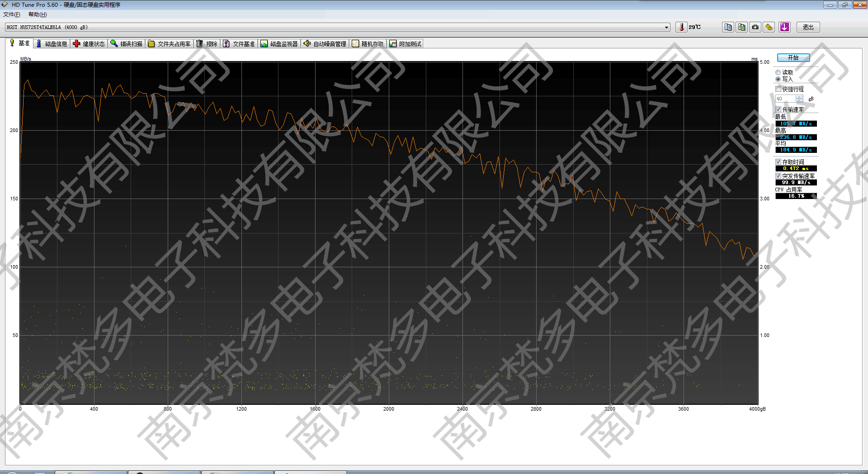Open the 帮助 help menu

coord(38,14)
